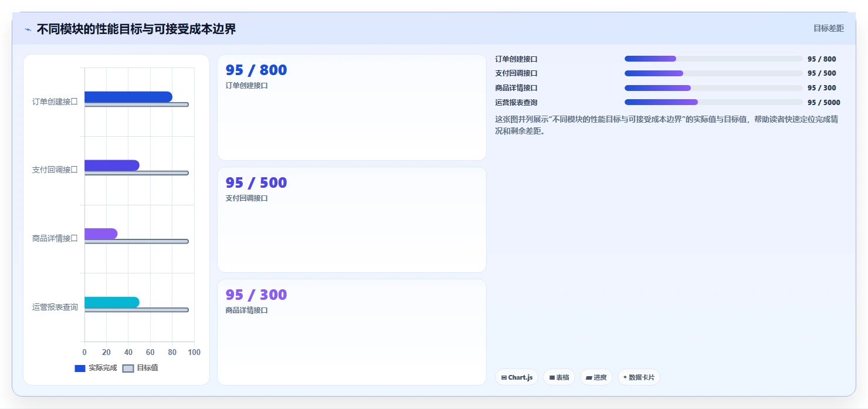This screenshot has width=868, height=409.
Task: Click the purple 商品详情接口 chart bar
Action: pos(101,234)
